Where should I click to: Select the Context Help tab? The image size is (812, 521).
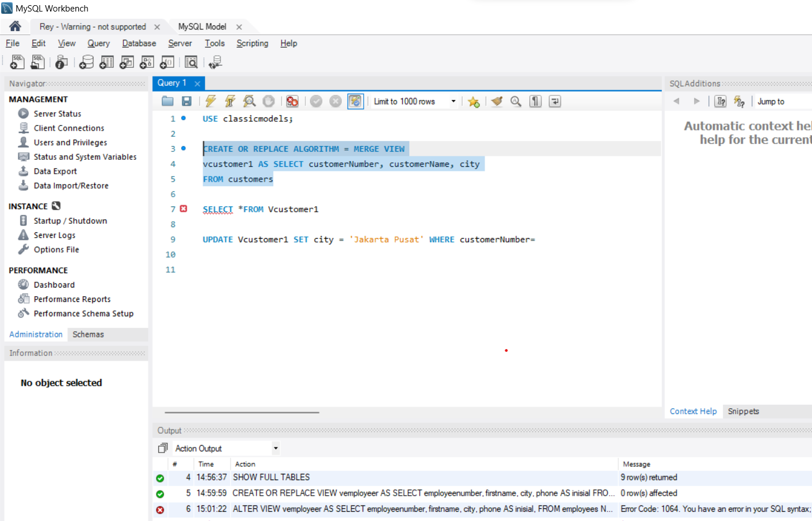click(x=693, y=411)
